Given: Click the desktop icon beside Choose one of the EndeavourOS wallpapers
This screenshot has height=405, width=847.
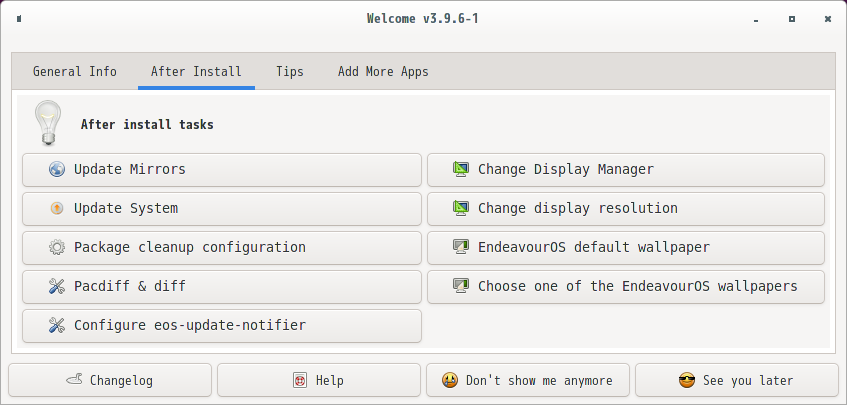Looking at the screenshot, I should click(x=461, y=286).
